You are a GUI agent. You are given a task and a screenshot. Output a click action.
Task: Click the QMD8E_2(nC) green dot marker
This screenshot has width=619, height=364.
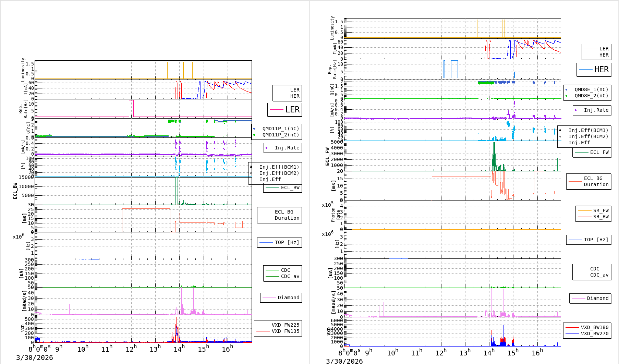[566, 96]
